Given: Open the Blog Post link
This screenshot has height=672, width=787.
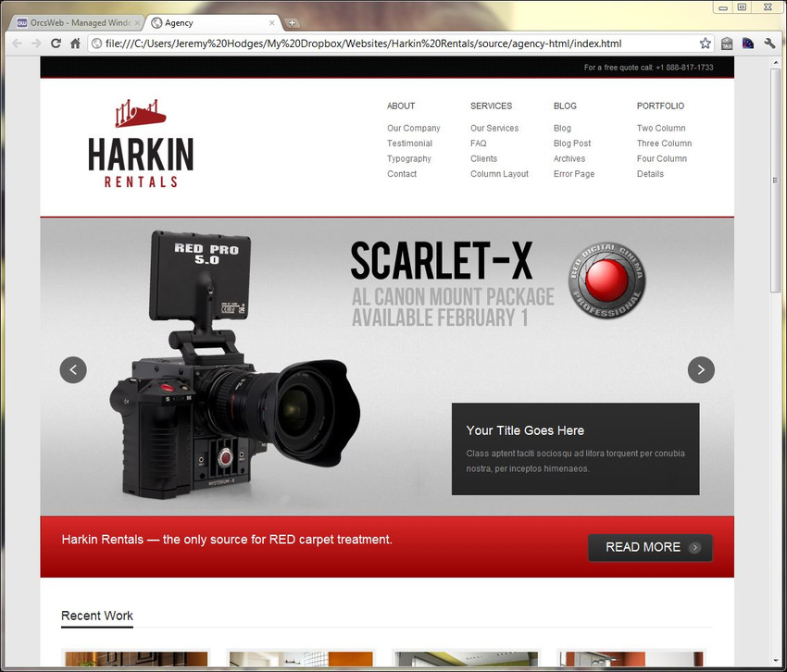Looking at the screenshot, I should coord(572,143).
